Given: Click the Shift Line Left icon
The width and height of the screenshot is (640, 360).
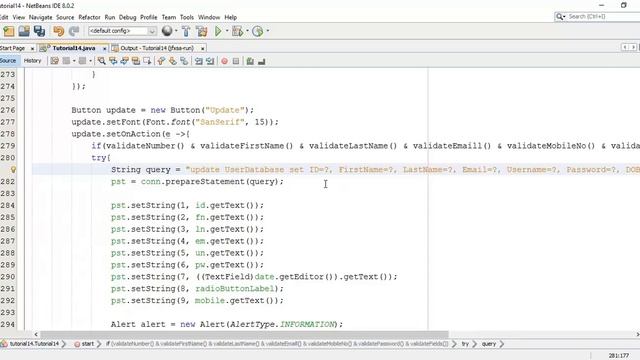Looking at the screenshot, I should tap(198, 61).
